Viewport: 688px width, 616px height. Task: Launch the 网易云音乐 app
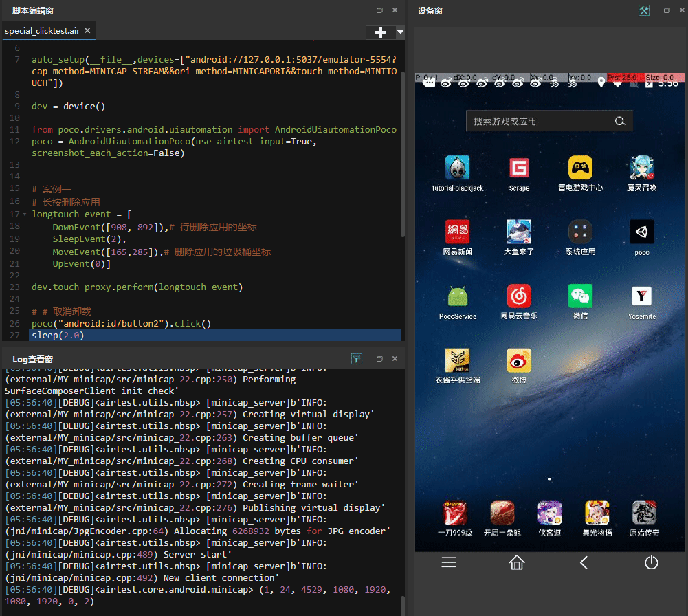pos(519,296)
